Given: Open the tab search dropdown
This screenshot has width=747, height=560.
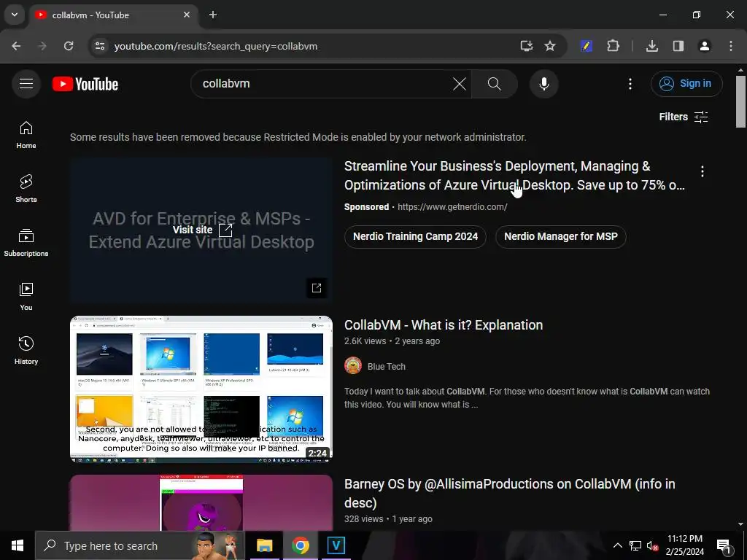Looking at the screenshot, I should pyautogui.click(x=15, y=15).
